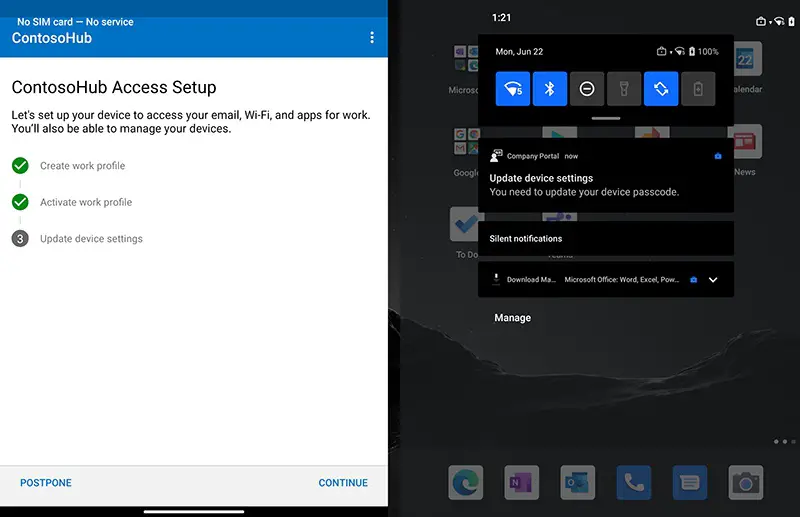Click green checkmark beside Create work profile
Screen dimensions: 800x517
(x=20, y=166)
